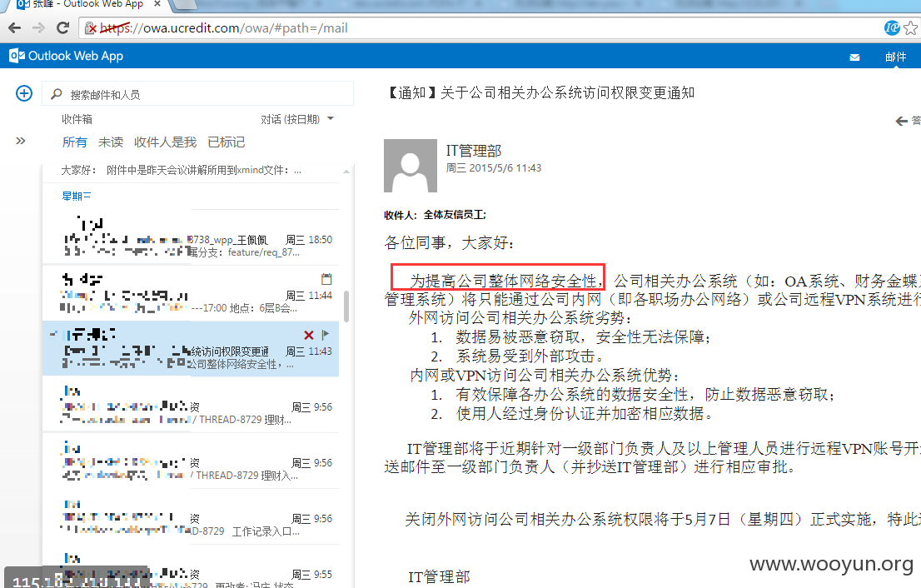
Task: Open the 对话 (按日期) sort dropdown
Action: [297, 119]
